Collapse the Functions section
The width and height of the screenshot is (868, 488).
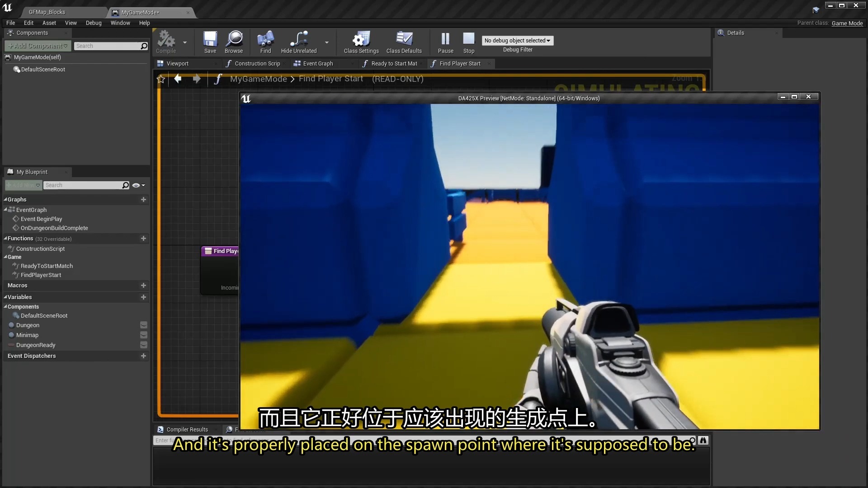coord(5,239)
